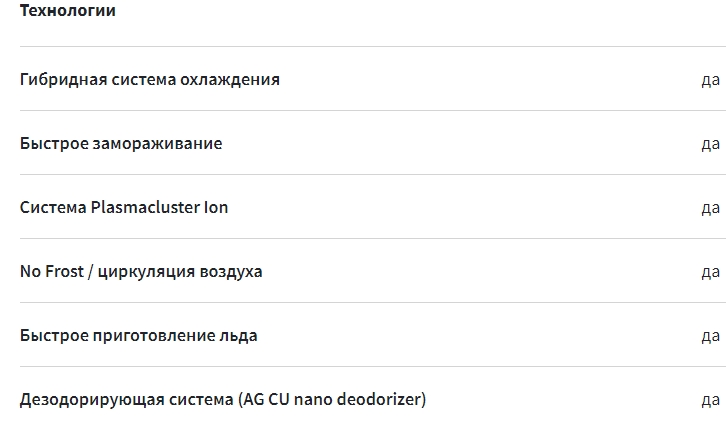Screen dimensions: 726x433
Task: Click the divider under Быстрое приготовление льда
Action: [x=370, y=366]
